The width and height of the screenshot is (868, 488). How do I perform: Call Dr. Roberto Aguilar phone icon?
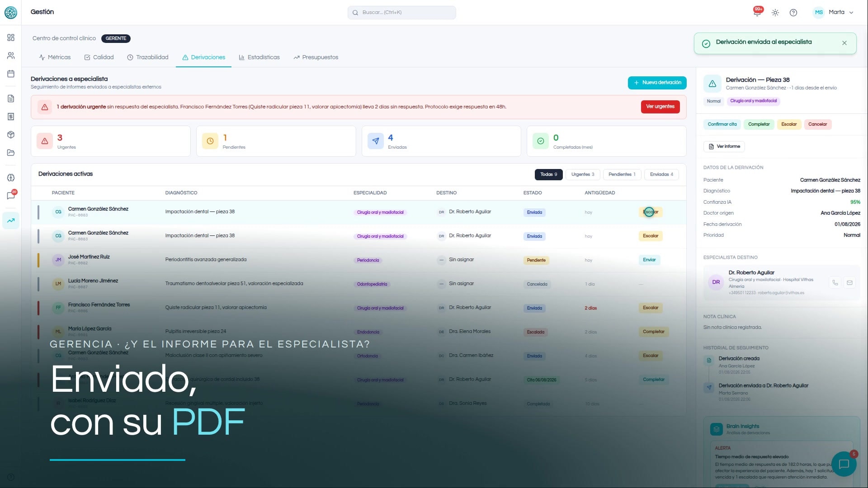pyautogui.click(x=835, y=283)
